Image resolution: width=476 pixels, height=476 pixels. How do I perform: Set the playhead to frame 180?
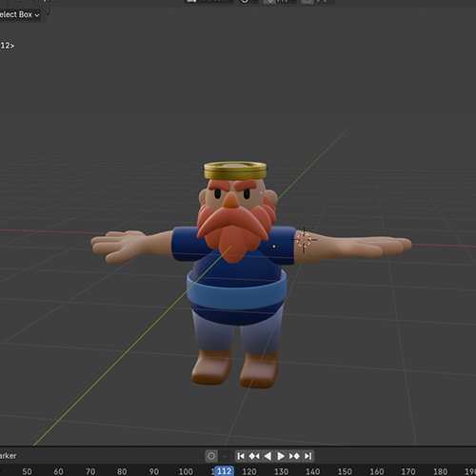tap(440, 471)
